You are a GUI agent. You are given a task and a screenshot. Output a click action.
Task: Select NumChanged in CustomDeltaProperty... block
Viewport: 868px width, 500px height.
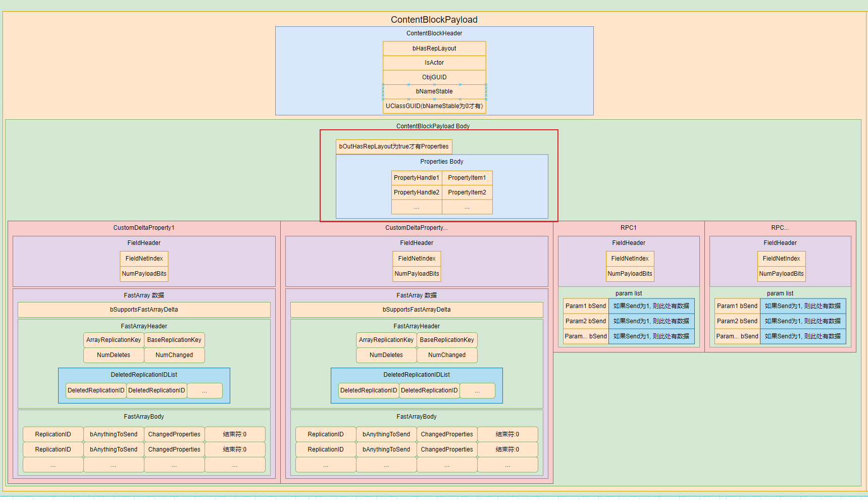447,355
